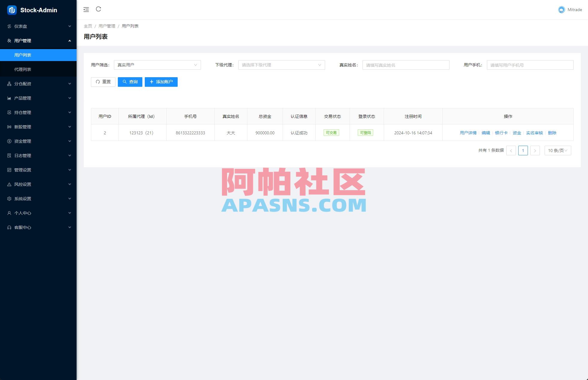Click the 添加账户 button

pos(161,82)
